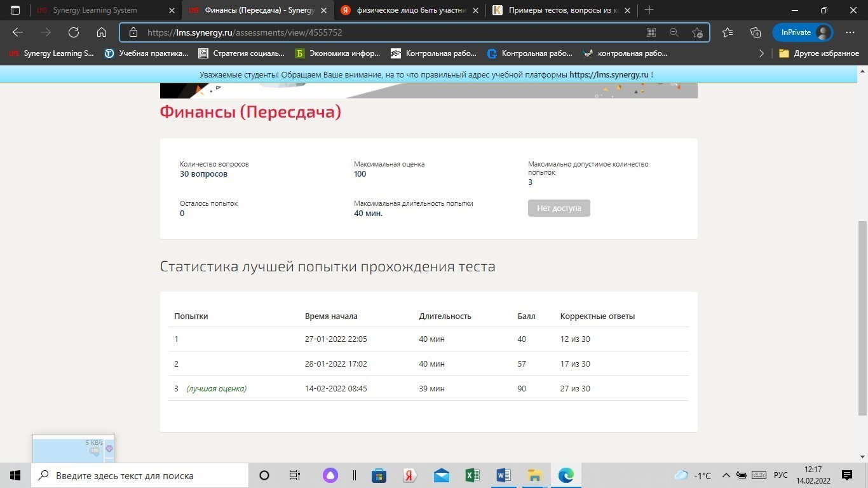Open Yandex Browser from the taskbar
The width and height of the screenshot is (868, 488).
pyautogui.click(x=410, y=475)
